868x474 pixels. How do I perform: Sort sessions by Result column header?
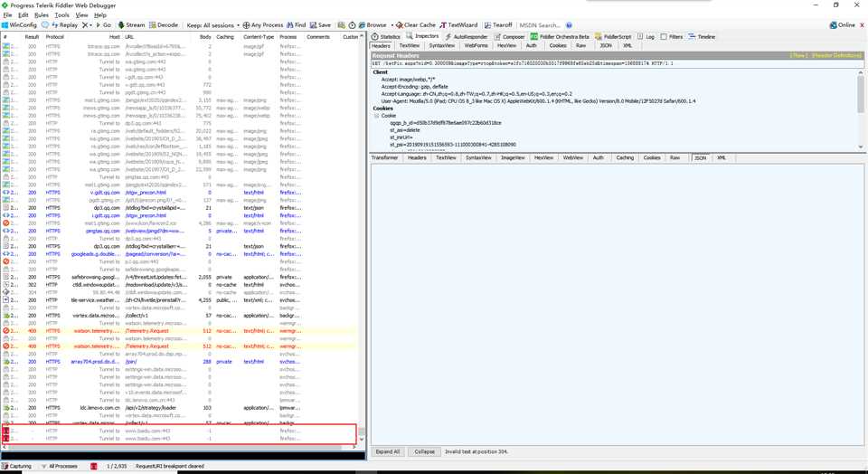click(x=33, y=37)
